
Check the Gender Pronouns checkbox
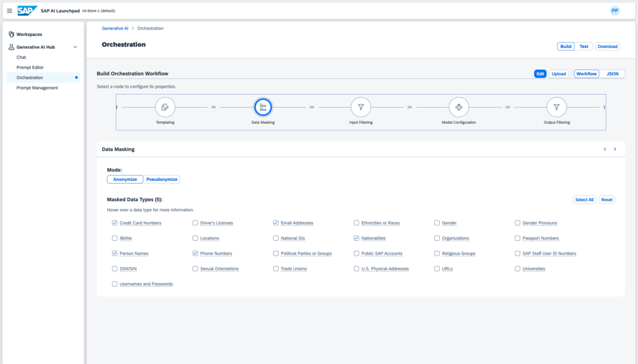pos(518,223)
